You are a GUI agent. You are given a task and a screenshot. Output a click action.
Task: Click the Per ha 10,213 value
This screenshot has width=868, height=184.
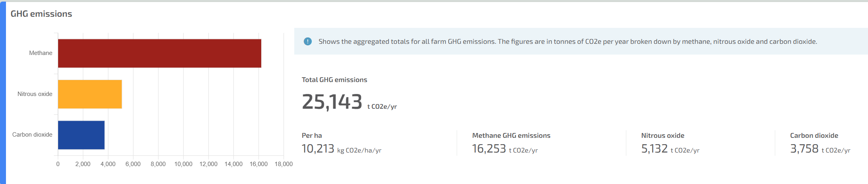pos(318,149)
